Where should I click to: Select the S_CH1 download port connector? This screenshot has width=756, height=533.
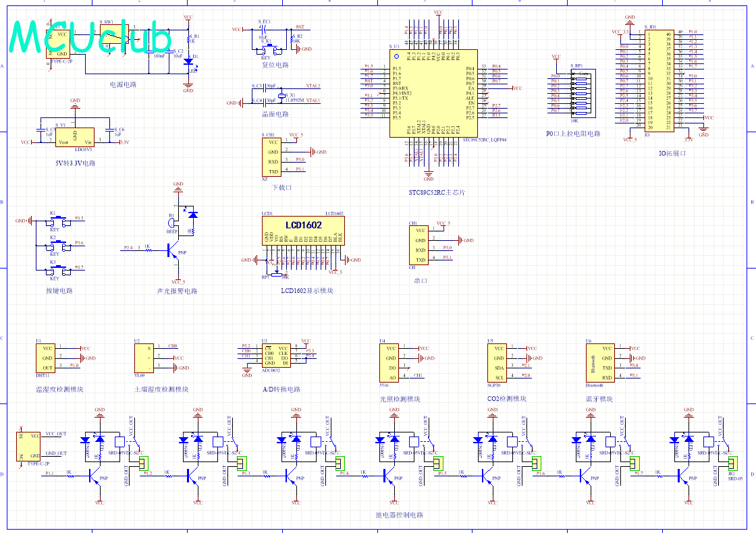[x=272, y=157]
